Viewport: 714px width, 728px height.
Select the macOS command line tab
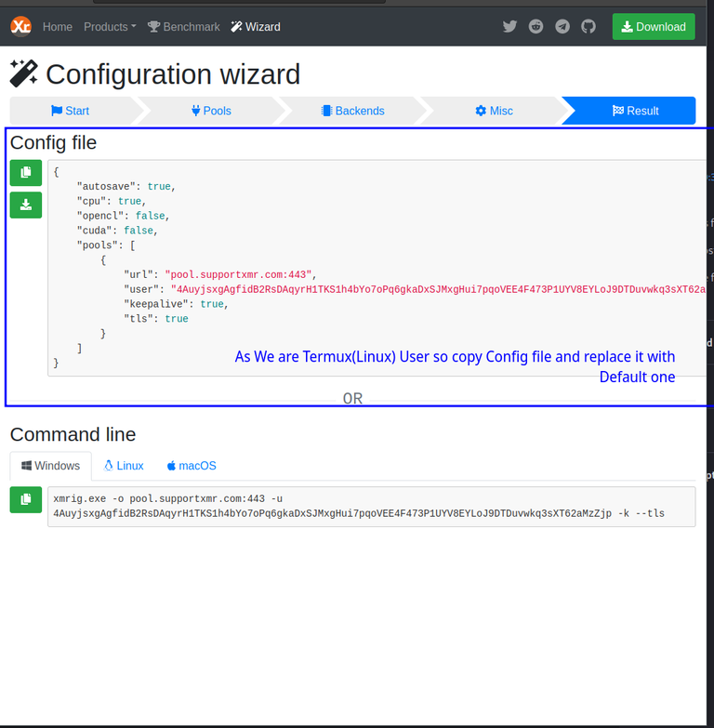[192, 465]
